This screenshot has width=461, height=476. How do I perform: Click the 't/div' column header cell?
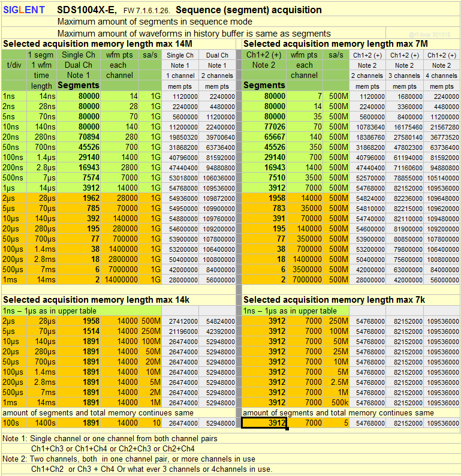[14, 65]
